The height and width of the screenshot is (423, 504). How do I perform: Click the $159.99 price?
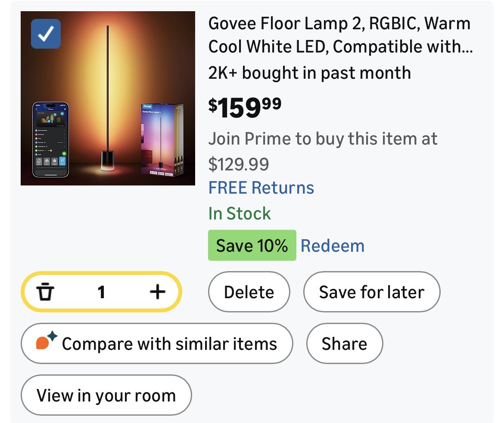coord(245,107)
